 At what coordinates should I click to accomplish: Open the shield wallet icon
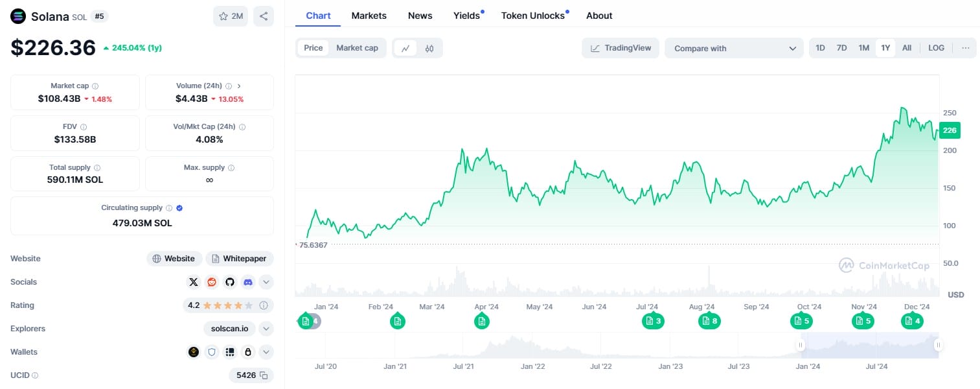(x=211, y=352)
